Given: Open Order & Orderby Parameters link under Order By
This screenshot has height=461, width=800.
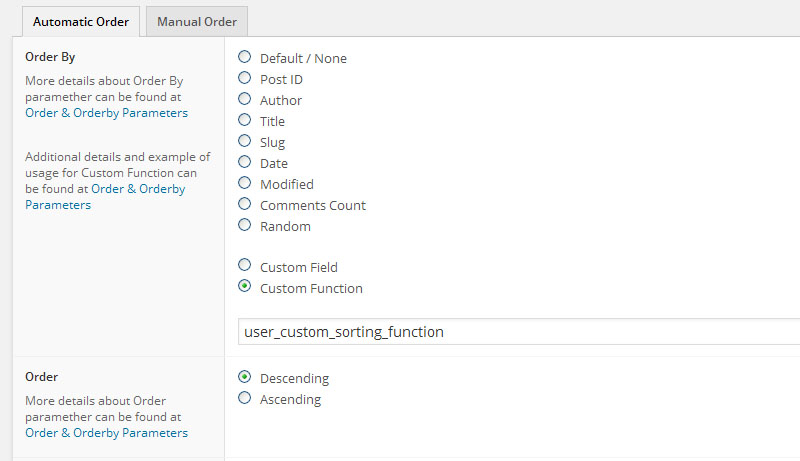Looking at the screenshot, I should coord(106,113).
